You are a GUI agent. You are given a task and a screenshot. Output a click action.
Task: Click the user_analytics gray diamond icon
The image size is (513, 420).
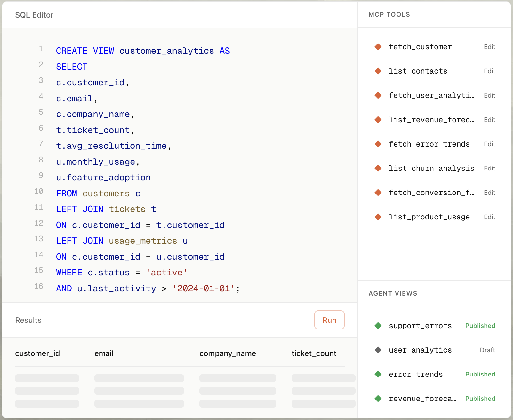(378, 350)
